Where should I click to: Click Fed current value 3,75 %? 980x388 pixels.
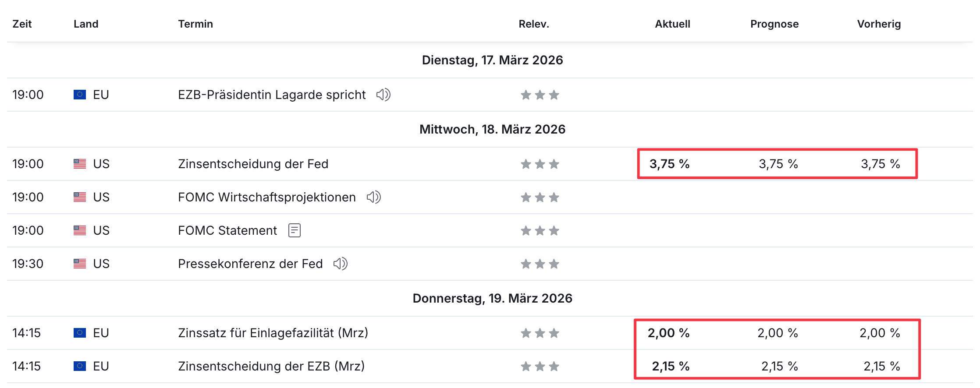coord(669,164)
